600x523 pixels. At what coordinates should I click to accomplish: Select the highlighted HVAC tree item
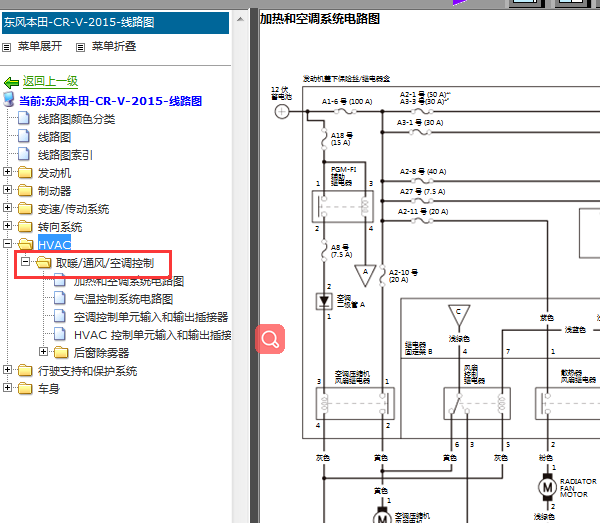click(x=54, y=244)
